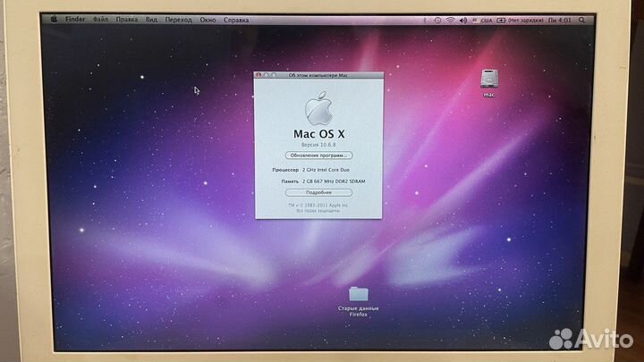The height and width of the screenshot is (362, 644).
Task: Click the Версия 10.6.8 text
Action: [x=318, y=145]
